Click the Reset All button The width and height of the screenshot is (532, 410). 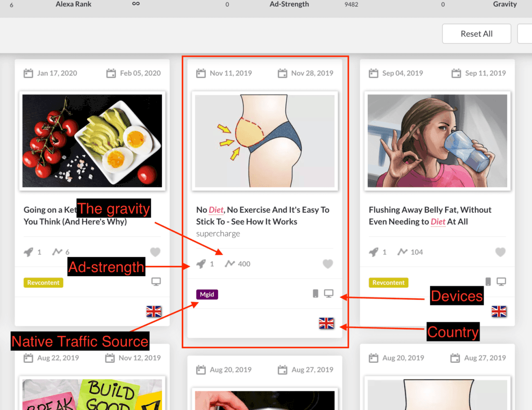[476, 34]
